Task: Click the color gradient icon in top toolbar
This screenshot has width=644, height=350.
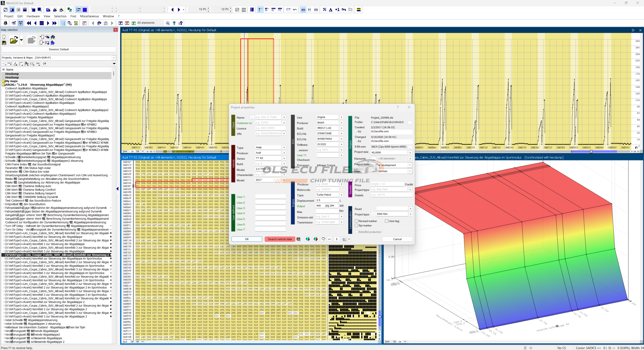Action: pos(359,10)
